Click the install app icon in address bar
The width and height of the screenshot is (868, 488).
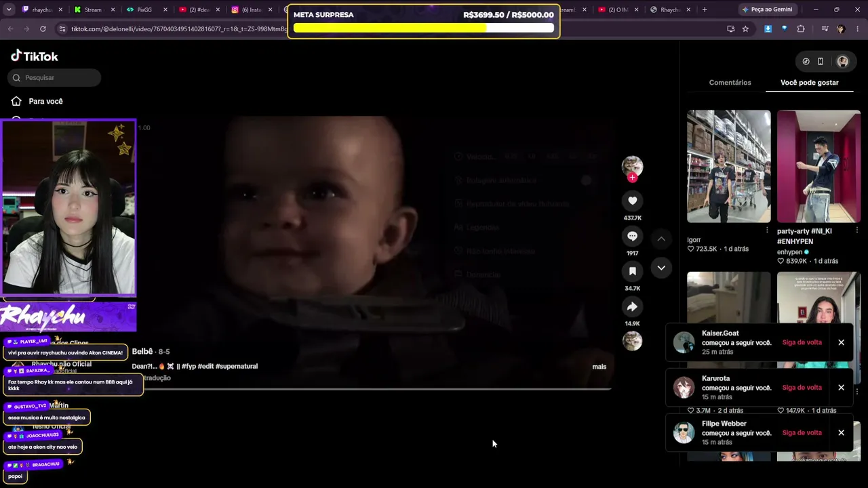point(730,29)
